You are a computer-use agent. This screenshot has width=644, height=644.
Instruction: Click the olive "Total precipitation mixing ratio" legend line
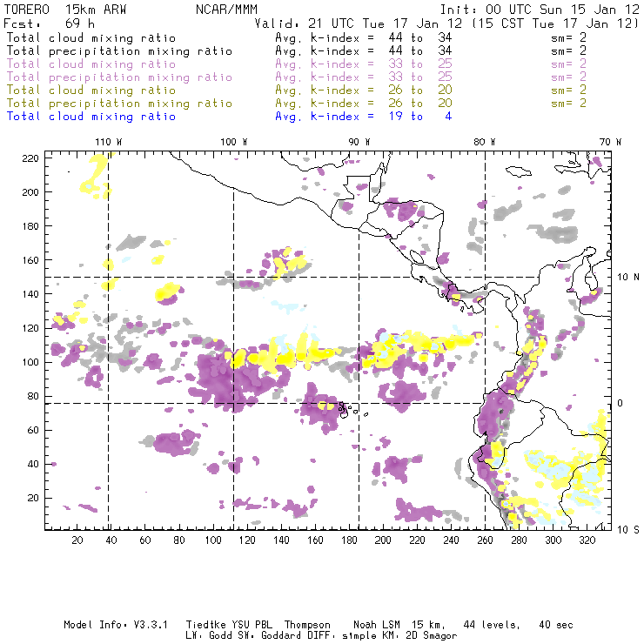(119, 103)
